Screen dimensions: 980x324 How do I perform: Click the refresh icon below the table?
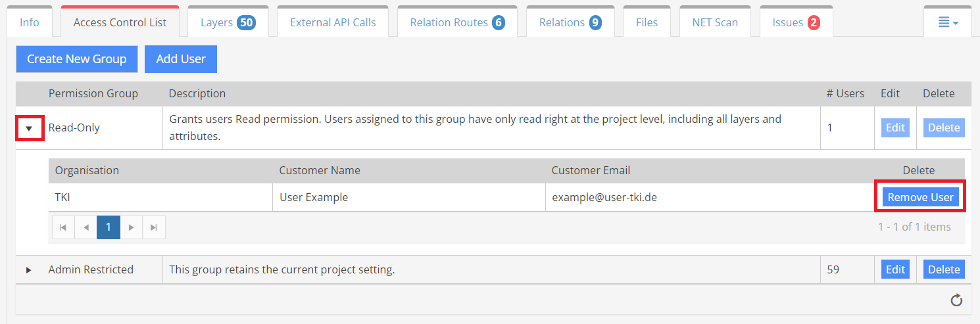click(x=956, y=300)
